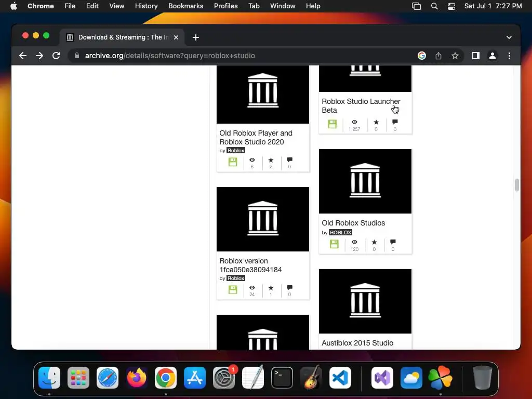Toggle the Chrome side panel
This screenshot has width=532, height=399.
[476, 56]
